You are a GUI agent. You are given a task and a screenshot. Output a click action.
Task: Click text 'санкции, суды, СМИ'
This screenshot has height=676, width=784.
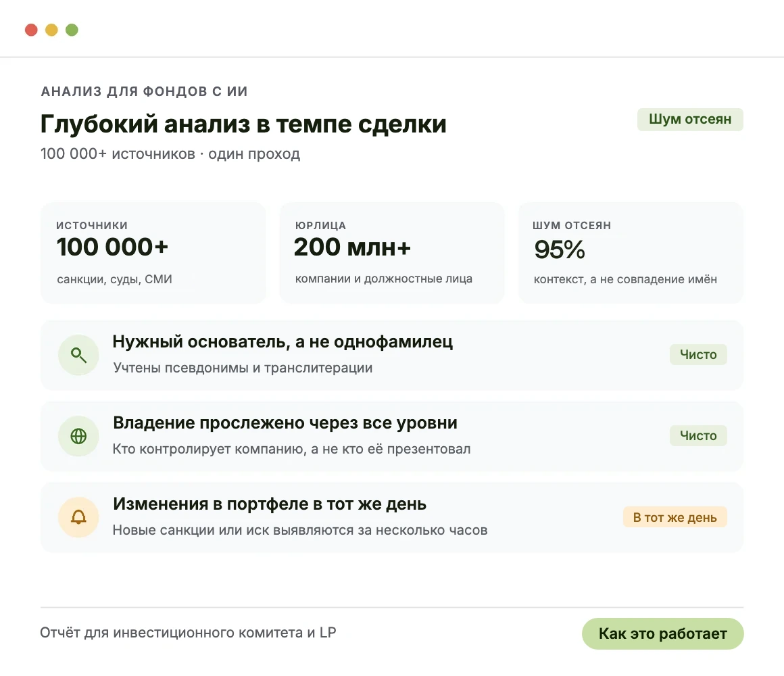[114, 279]
